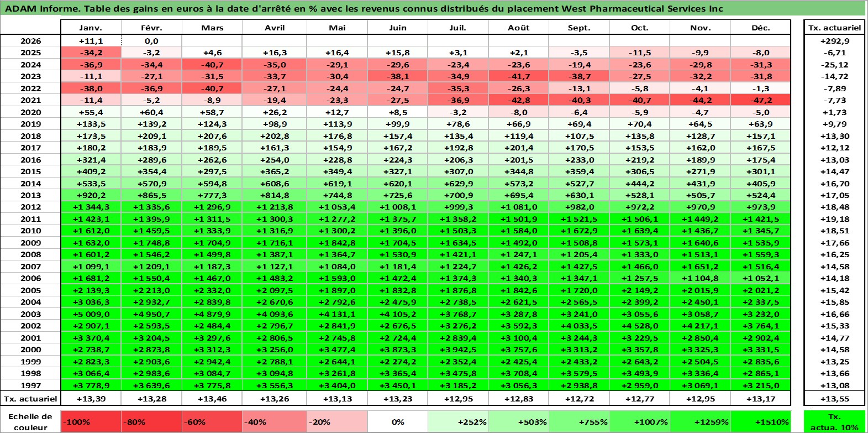868x433 pixels.
Task: Click the '+201,4' cell for August 2017
Action: coord(518,148)
